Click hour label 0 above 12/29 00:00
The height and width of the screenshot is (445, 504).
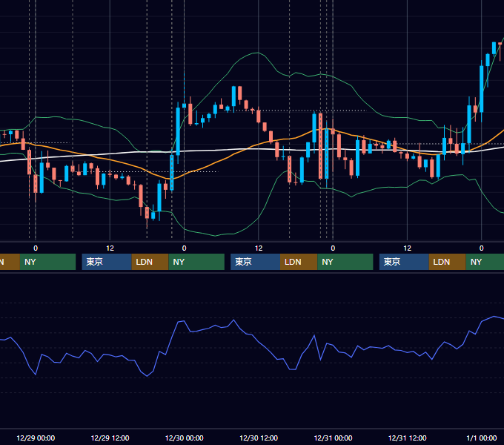[x=36, y=248]
